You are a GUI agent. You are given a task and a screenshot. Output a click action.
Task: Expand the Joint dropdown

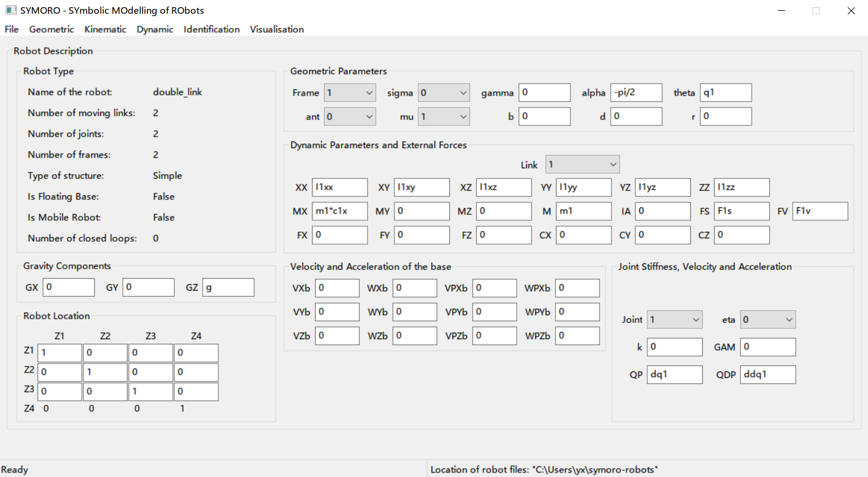[x=675, y=319]
